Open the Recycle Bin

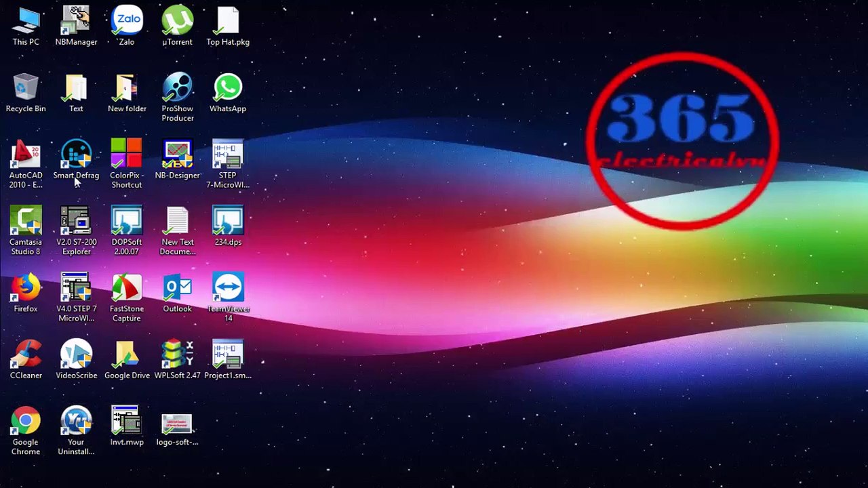click(26, 93)
